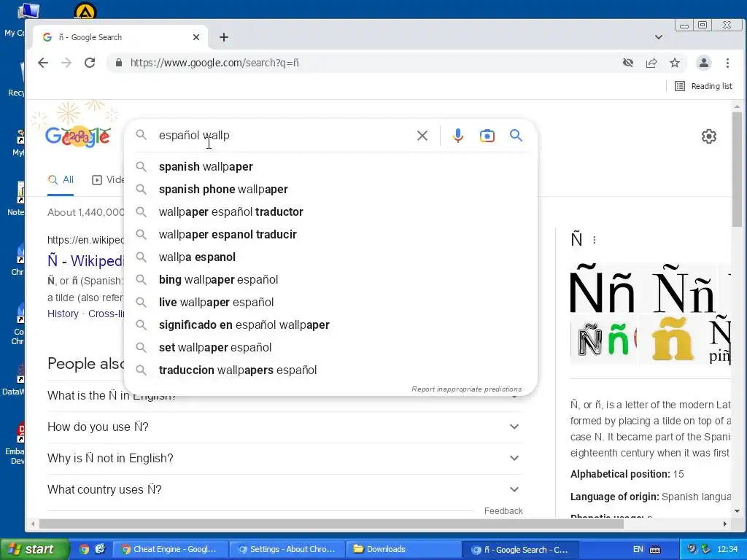The width and height of the screenshot is (747, 560).
Task: Switch to Cheat Engine taskbar window
Action: (169, 550)
